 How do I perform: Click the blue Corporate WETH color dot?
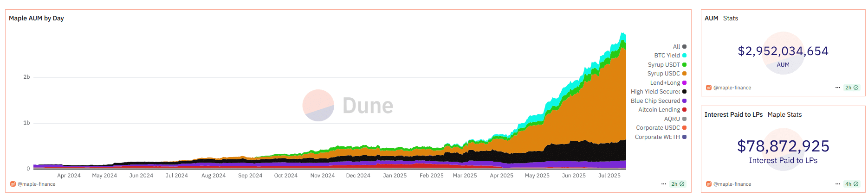(x=684, y=137)
